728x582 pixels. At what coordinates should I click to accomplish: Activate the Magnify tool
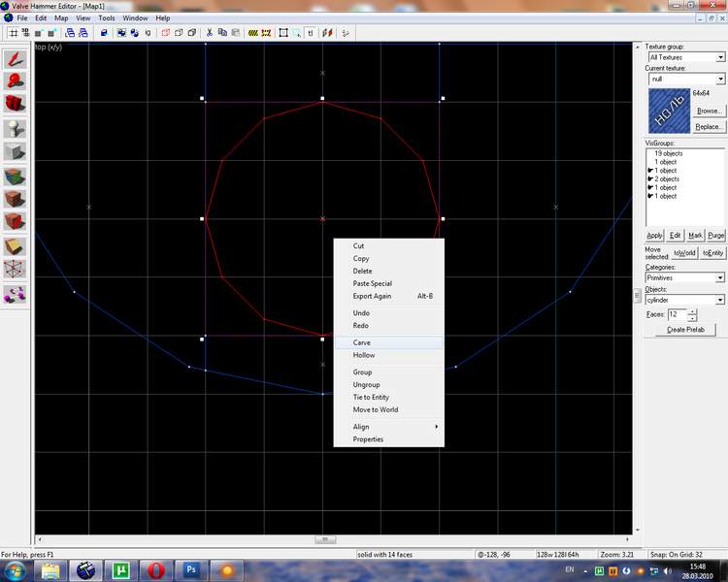coord(15,81)
